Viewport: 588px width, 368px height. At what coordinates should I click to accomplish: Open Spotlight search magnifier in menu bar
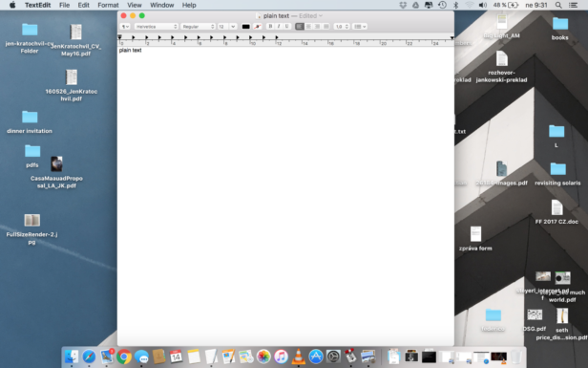[x=558, y=5]
